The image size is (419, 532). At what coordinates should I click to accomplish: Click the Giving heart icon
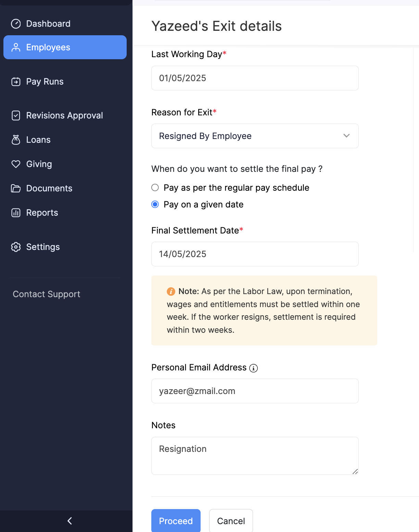[x=16, y=164]
